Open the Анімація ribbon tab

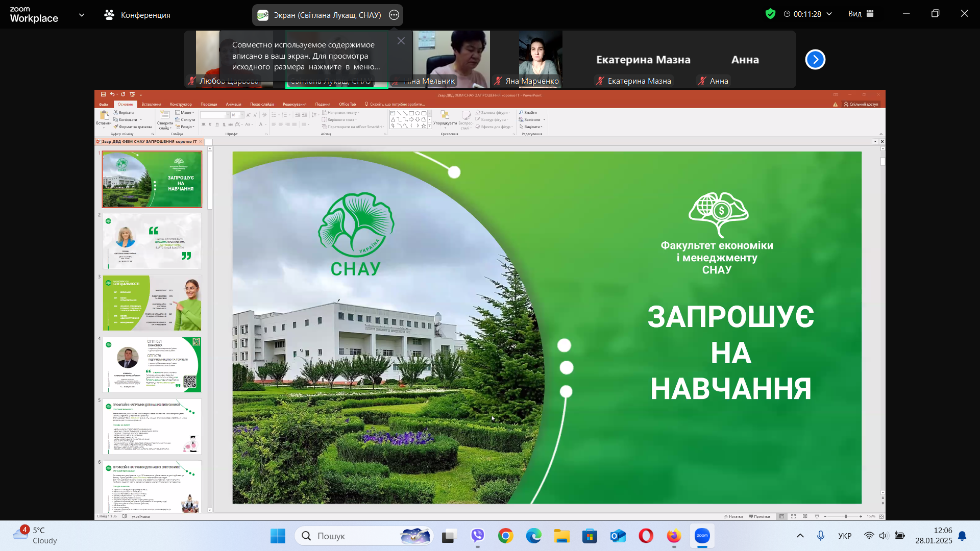coord(233,104)
